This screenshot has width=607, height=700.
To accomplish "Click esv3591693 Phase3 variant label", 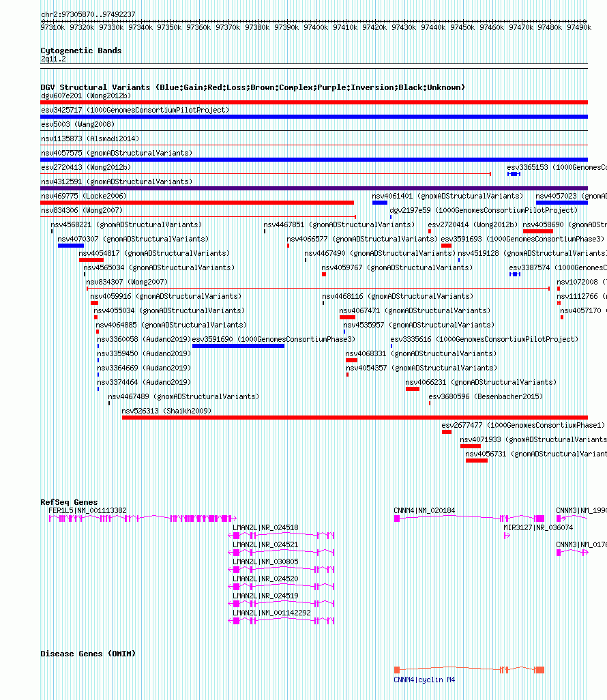I will (522, 238).
